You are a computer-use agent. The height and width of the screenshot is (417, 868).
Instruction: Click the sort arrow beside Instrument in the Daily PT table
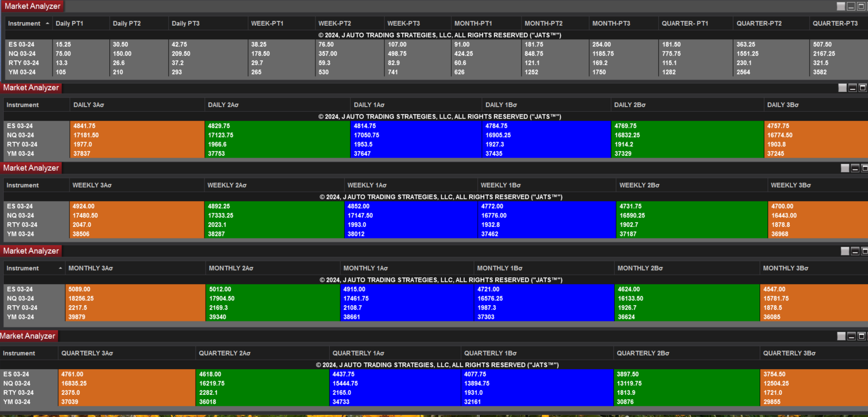pyautogui.click(x=47, y=24)
